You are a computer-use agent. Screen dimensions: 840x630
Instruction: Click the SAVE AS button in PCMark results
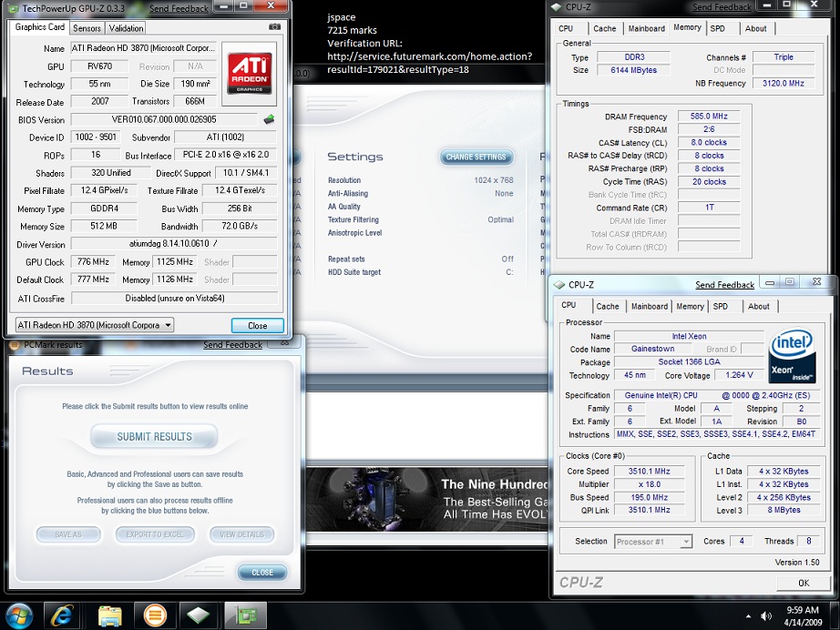(x=68, y=534)
